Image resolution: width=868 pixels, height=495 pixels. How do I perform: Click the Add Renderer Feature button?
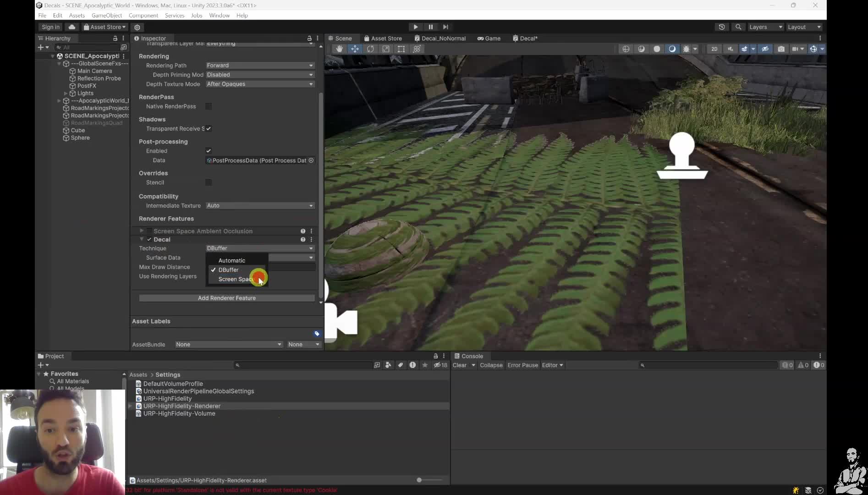click(x=227, y=298)
